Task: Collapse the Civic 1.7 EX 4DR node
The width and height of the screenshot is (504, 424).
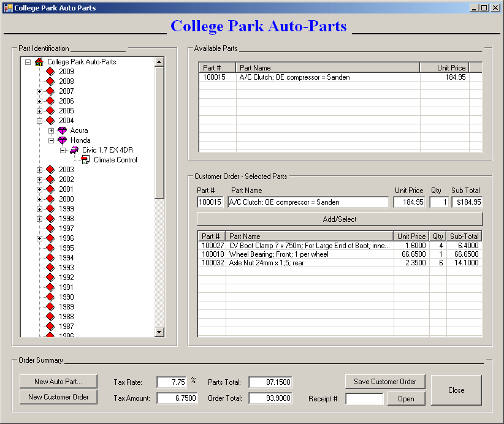Action: pos(63,150)
